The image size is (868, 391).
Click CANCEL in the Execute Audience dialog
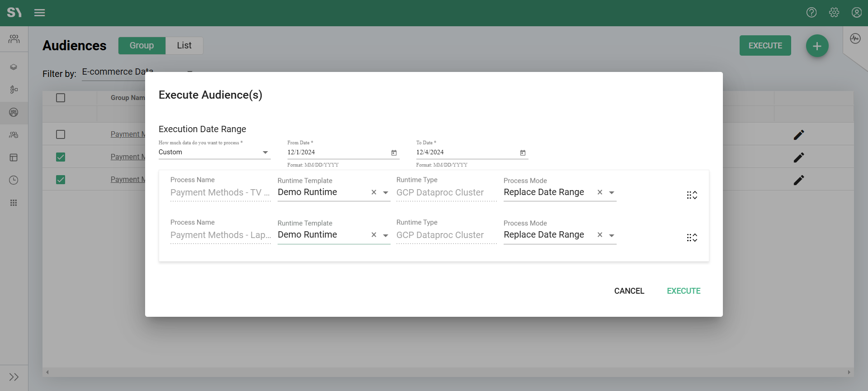click(629, 291)
